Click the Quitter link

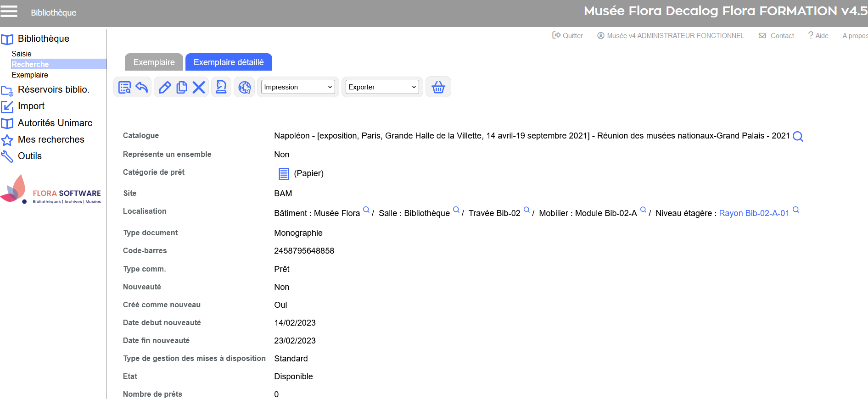(x=568, y=36)
